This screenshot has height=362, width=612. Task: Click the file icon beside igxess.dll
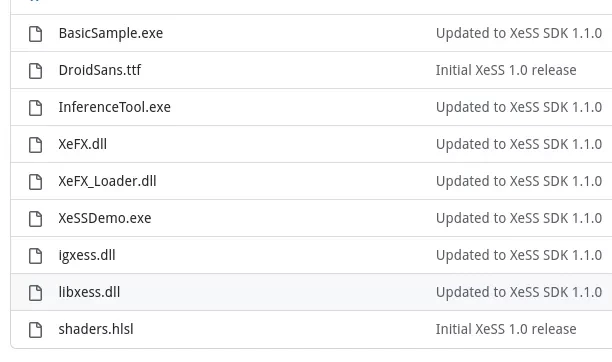click(x=36, y=256)
